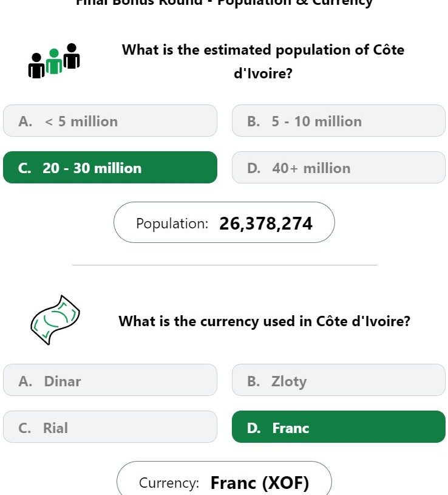Click the Final Bonus Round heading
The height and width of the screenshot is (495, 448).
(x=224, y=3)
